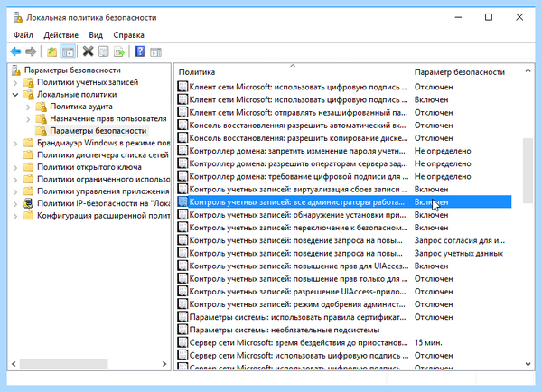Screen dimensions: 542x392
Task: Select 'переключение к безопасном...' policy row
Action: click(344, 228)
